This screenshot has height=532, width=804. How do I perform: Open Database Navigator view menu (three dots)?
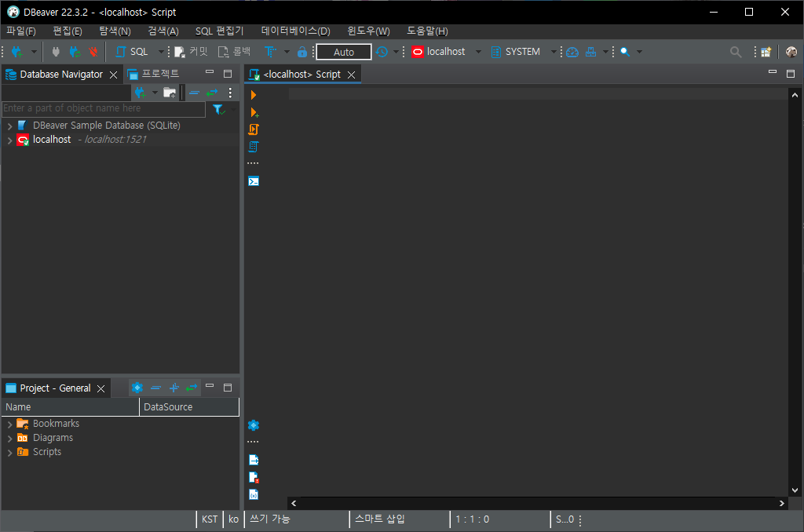pos(230,93)
